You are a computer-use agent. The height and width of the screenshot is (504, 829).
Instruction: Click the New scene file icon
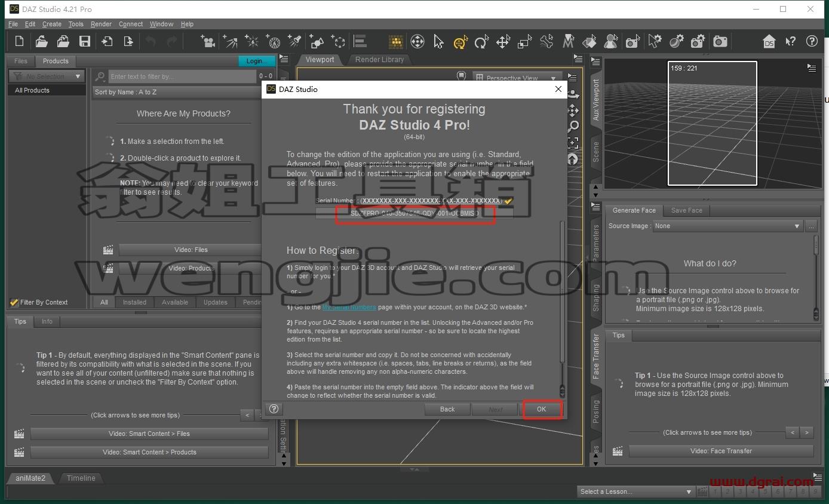pos(20,41)
